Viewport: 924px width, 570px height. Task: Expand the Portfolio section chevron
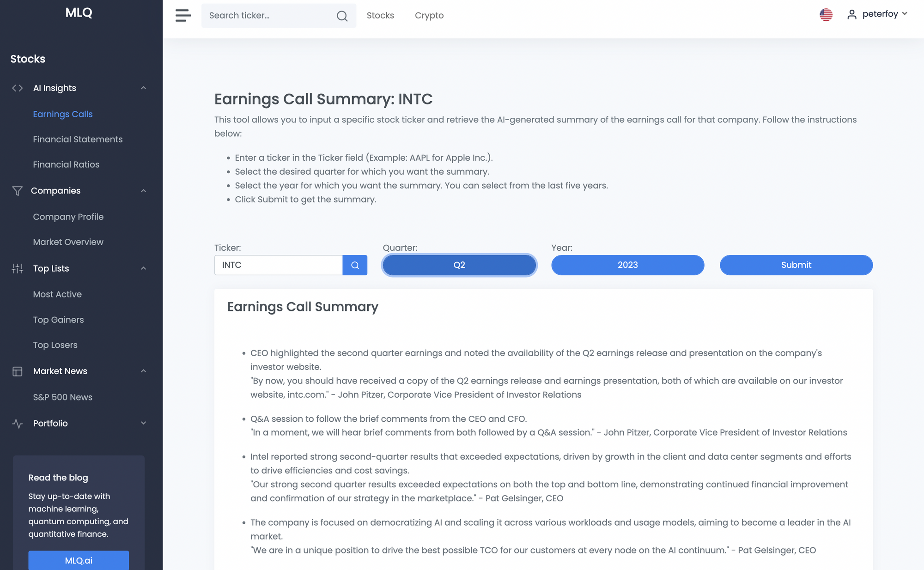click(x=143, y=423)
